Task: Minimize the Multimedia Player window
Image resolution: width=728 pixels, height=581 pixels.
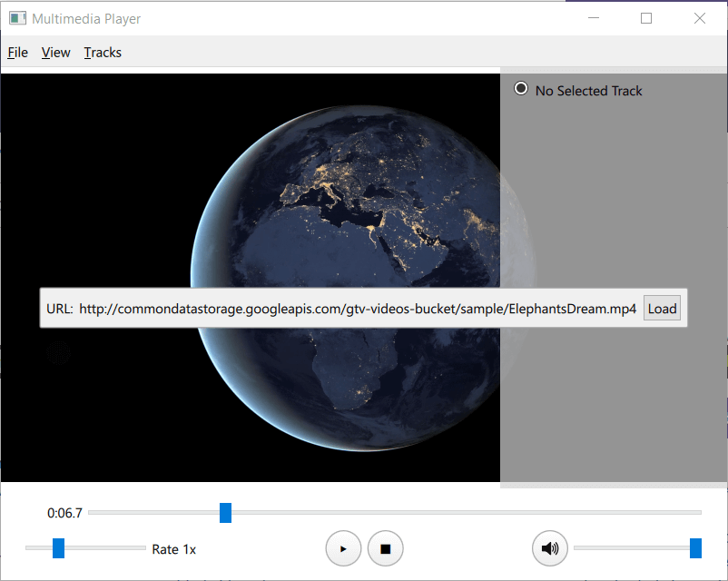Action: (x=593, y=18)
